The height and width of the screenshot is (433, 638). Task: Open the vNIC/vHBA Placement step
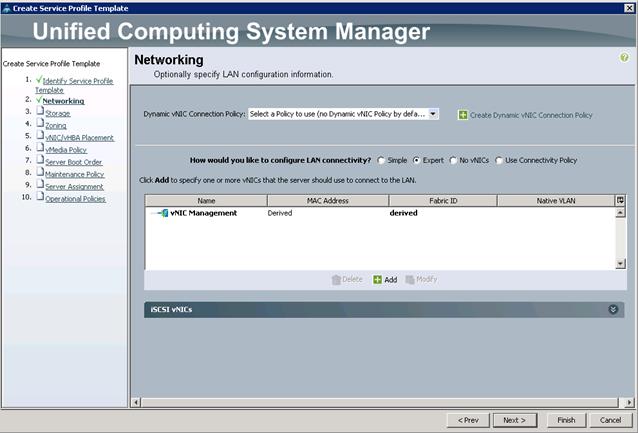click(80, 138)
